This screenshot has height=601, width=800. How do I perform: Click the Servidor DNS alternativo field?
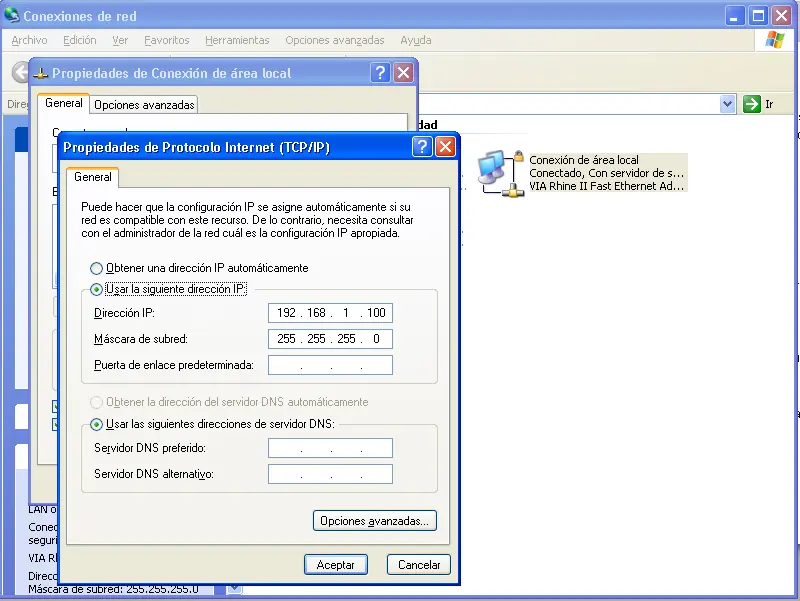(330, 474)
